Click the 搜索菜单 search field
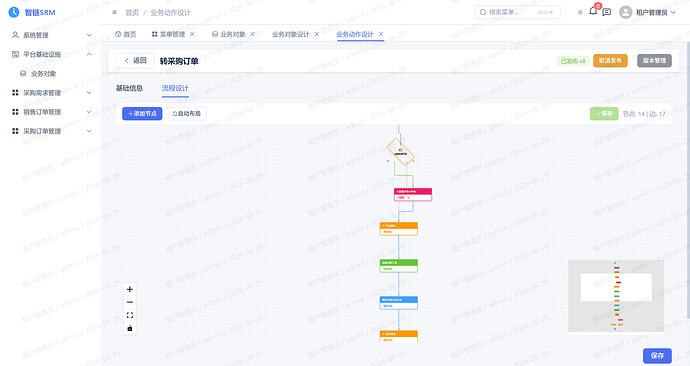690x366 pixels. click(518, 12)
